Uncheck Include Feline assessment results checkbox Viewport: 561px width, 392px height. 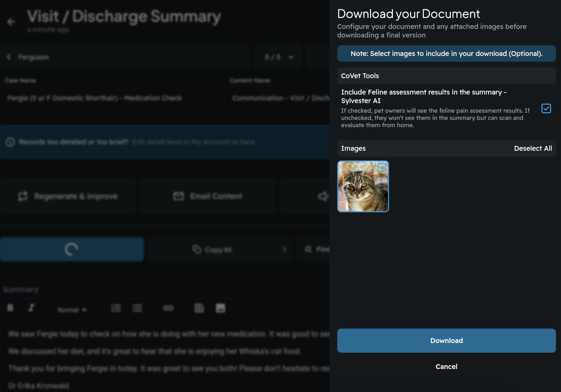click(x=546, y=108)
